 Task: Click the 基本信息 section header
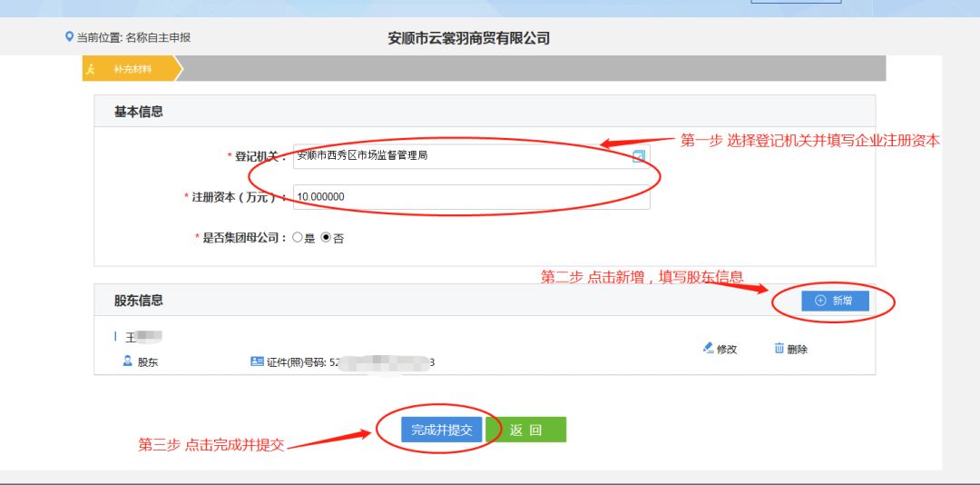[138, 112]
